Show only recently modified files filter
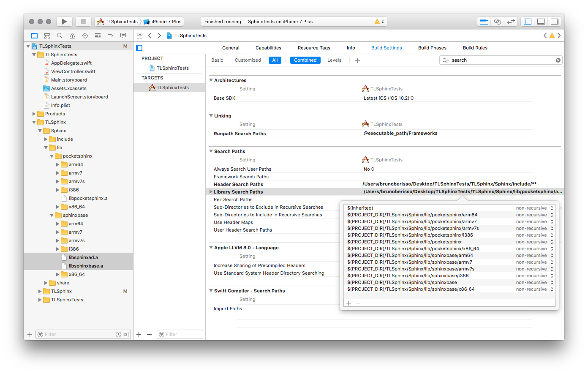 tap(119, 334)
